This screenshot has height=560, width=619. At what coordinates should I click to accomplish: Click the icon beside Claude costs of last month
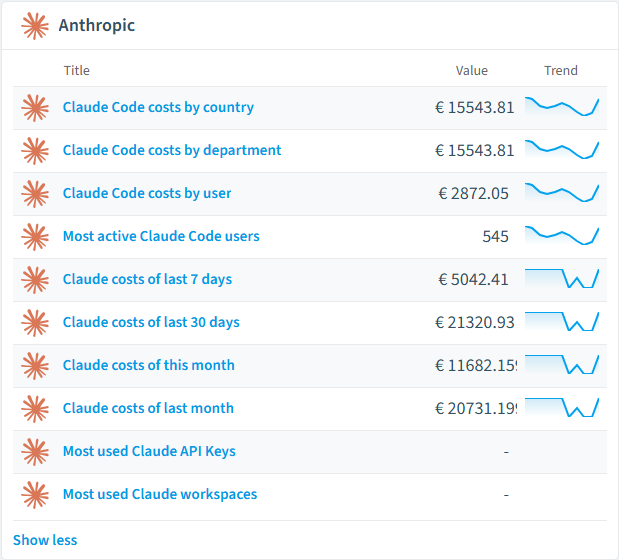(x=35, y=409)
